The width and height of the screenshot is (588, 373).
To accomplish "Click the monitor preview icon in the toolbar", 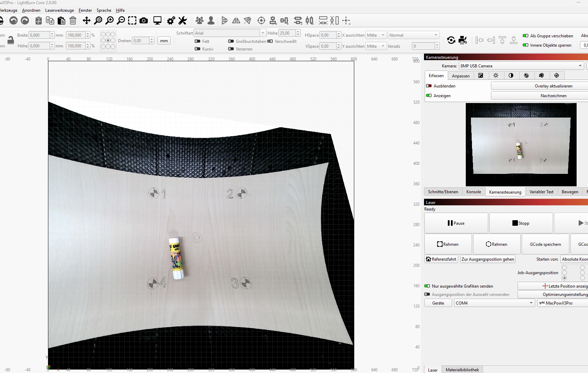I will [x=158, y=21].
